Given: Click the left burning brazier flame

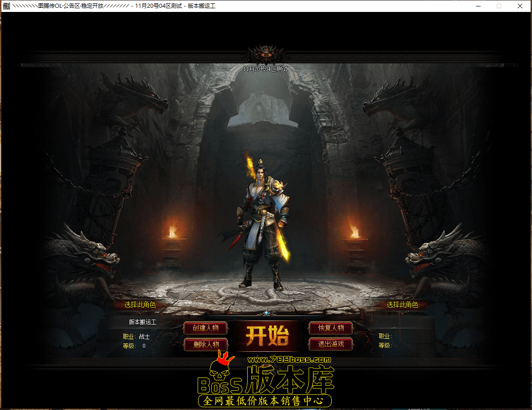Looking at the screenshot, I should 173,231.
